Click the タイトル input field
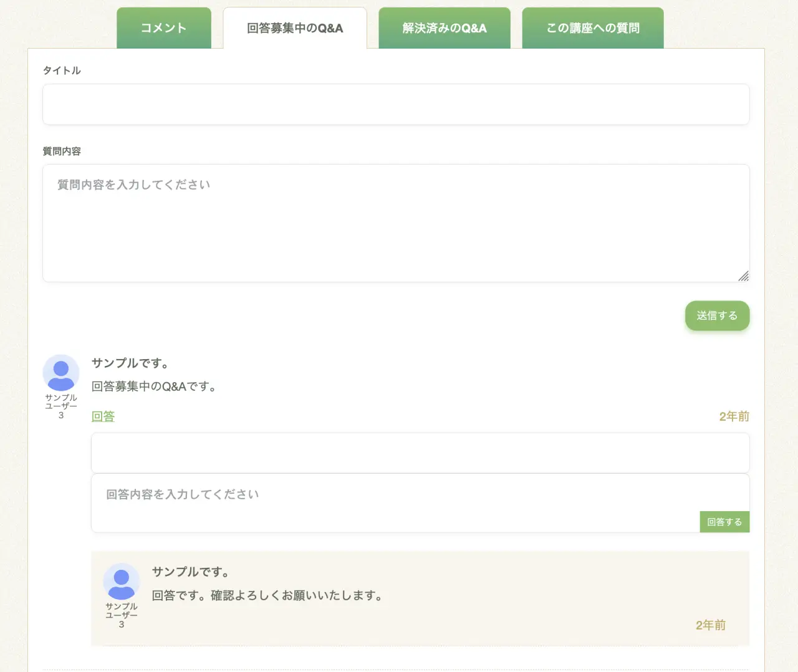This screenshot has width=798, height=672. point(396,104)
